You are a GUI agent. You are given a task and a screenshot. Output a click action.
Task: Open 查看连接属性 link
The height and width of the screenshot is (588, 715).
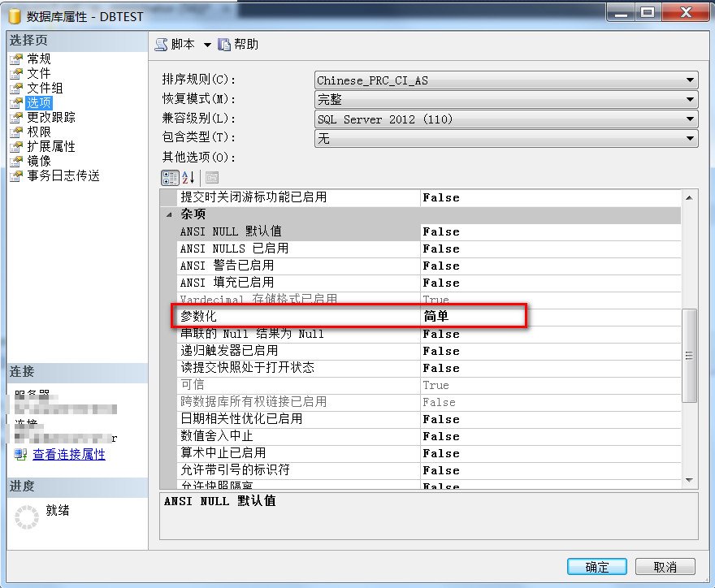pyautogui.click(x=69, y=454)
